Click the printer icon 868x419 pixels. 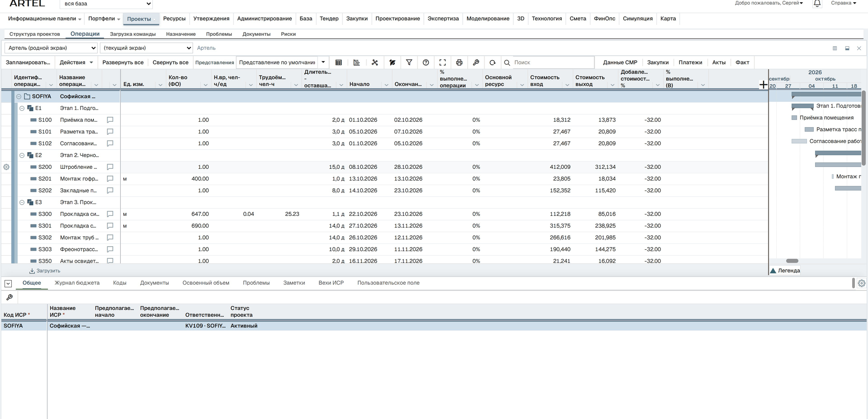459,62
